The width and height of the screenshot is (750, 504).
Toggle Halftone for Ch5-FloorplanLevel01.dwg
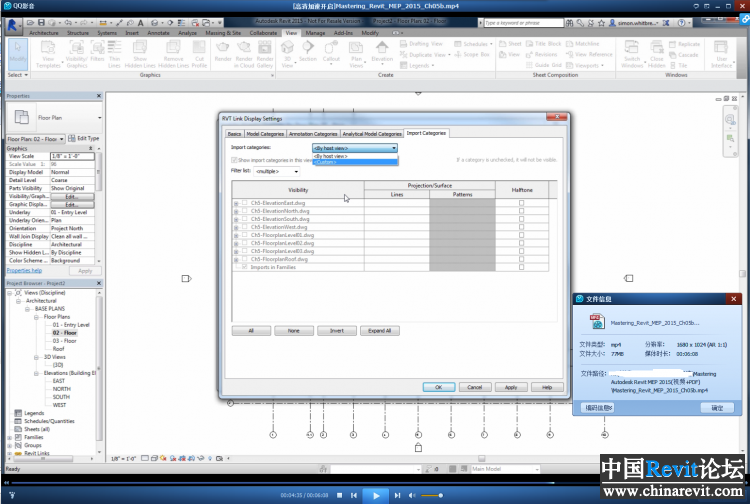click(521, 235)
